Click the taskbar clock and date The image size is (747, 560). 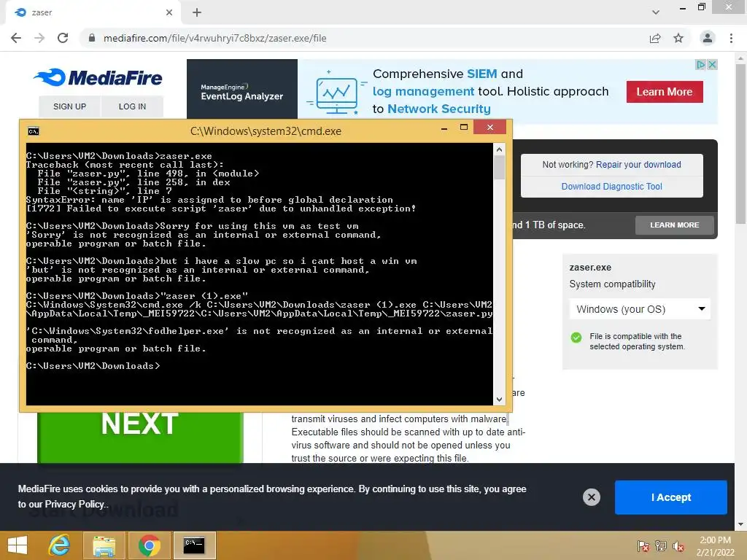pyautogui.click(x=715, y=546)
